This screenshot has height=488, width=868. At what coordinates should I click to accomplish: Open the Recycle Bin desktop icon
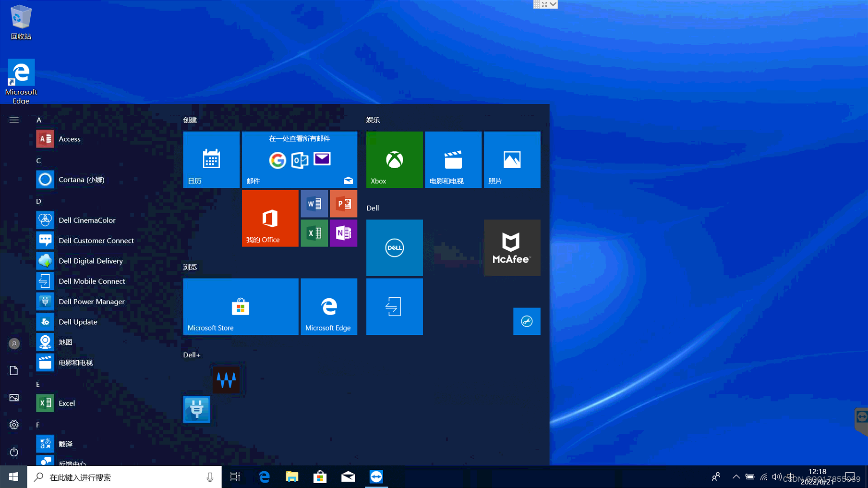tap(21, 23)
